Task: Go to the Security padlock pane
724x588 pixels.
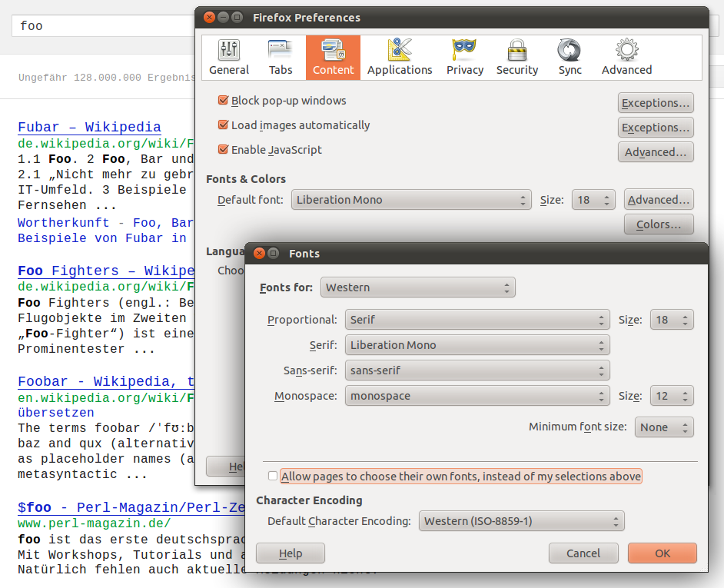Action: (x=516, y=58)
